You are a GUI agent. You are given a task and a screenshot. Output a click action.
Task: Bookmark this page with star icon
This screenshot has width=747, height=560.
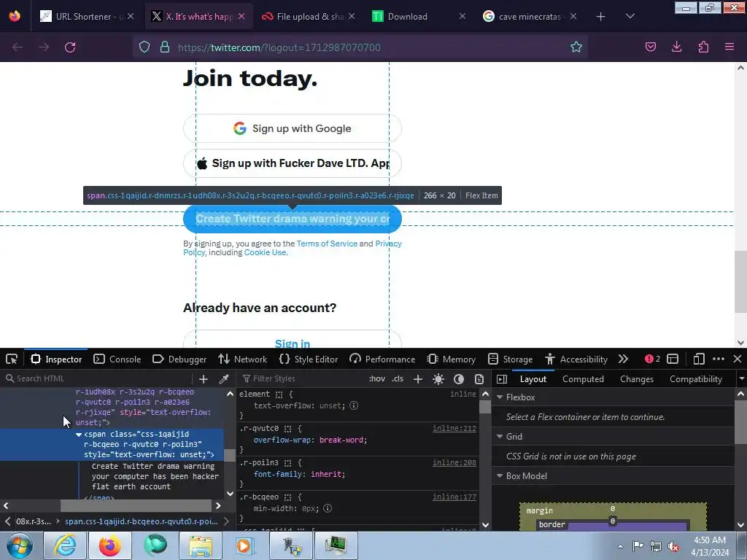(x=576, y=47)
